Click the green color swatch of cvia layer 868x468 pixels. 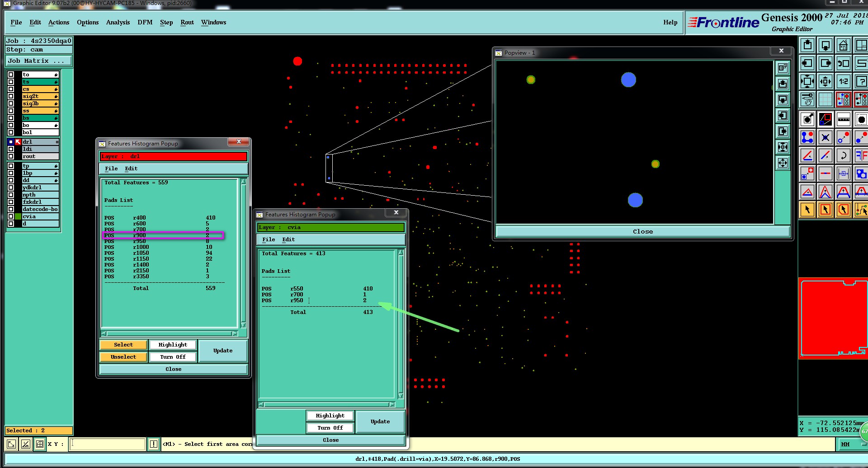tap(18, 216)
